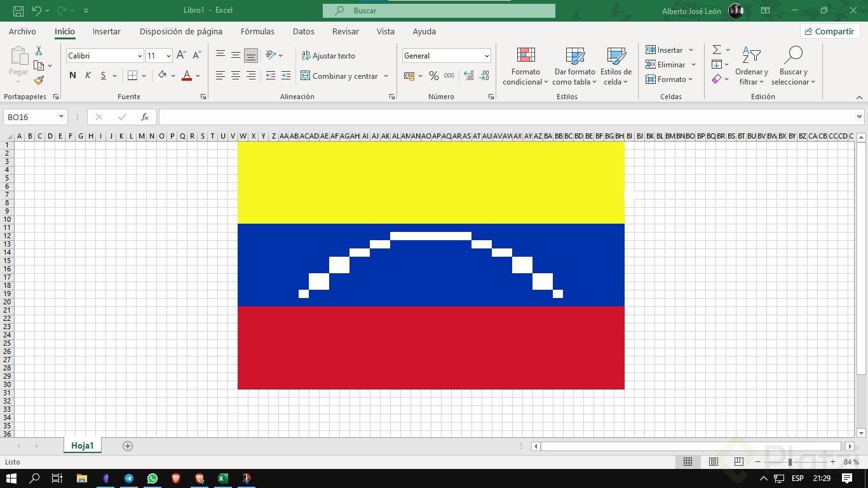Click the Eliminar cells button
The width and height of the screenshot is (868, 488).
(671, 64)
